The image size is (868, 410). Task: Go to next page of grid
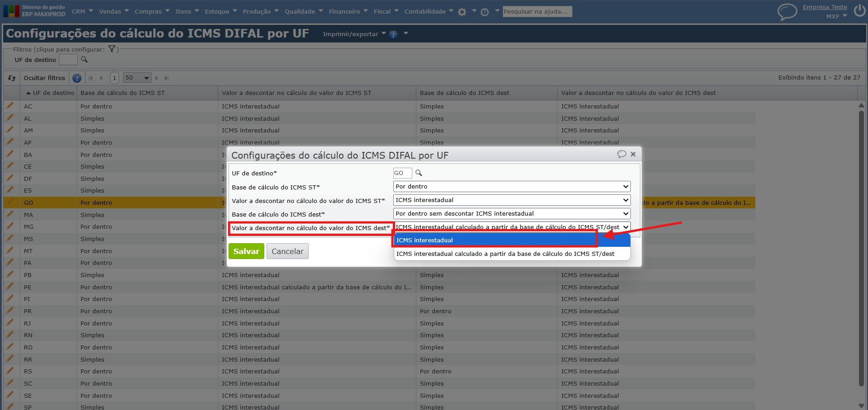157,78
